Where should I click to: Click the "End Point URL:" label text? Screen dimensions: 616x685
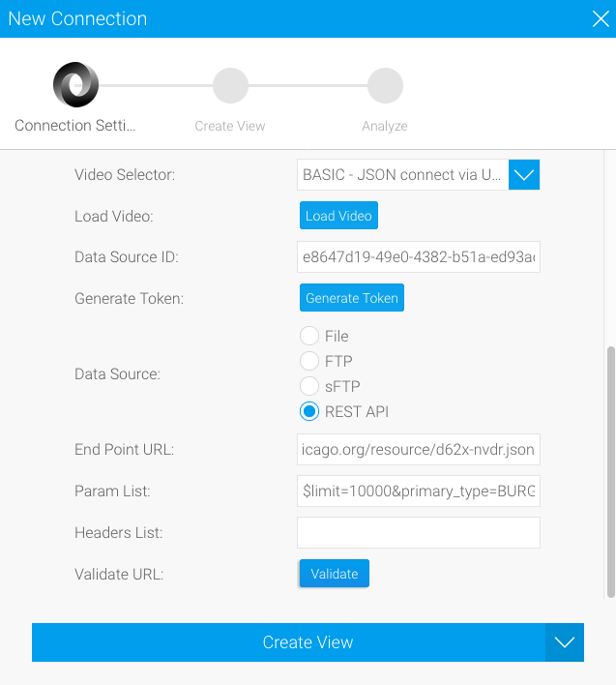coord(125,450)
